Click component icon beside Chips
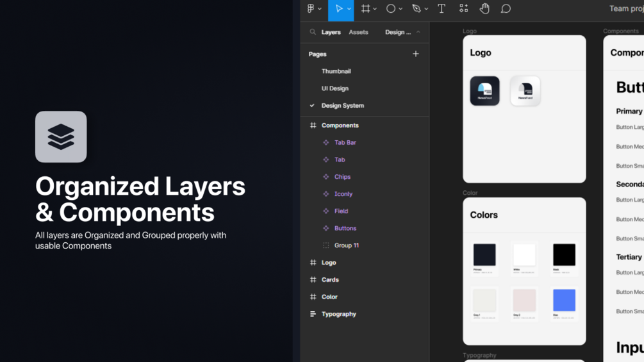 (x=326, y=177)
